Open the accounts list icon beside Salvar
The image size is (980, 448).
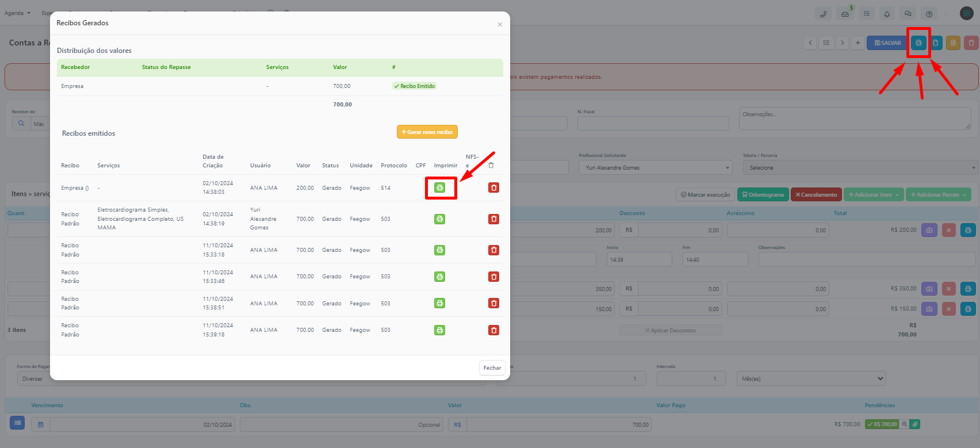tap(826, 43)
